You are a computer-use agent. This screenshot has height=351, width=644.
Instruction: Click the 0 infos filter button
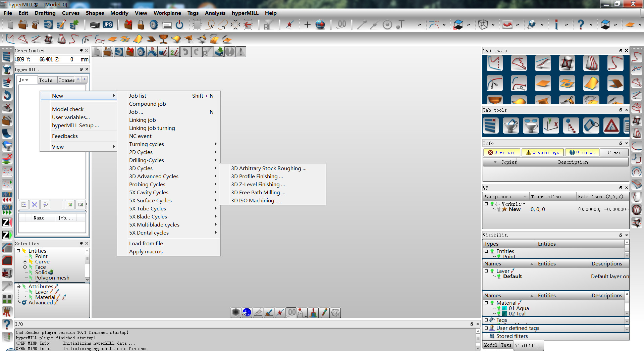tap(582, 153)
